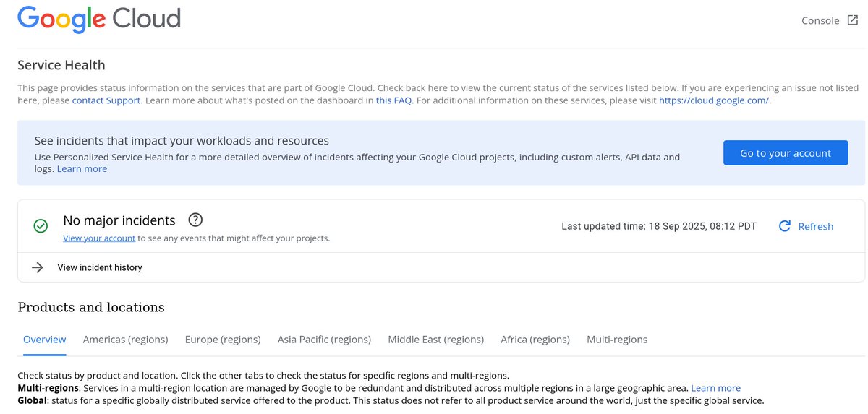Click the green check status icon
Viewport: 868px width, 414px height.
pos(41,226)
